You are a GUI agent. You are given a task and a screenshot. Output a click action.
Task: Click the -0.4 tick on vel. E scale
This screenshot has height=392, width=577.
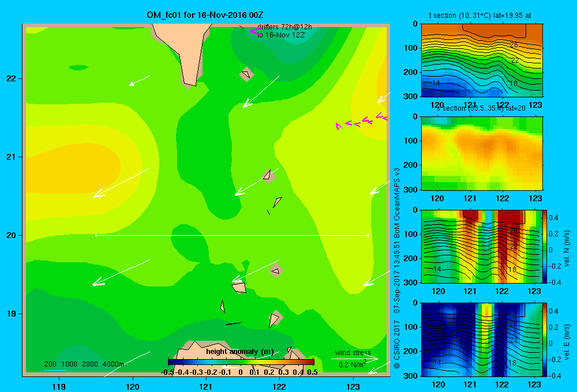point(554,375)
